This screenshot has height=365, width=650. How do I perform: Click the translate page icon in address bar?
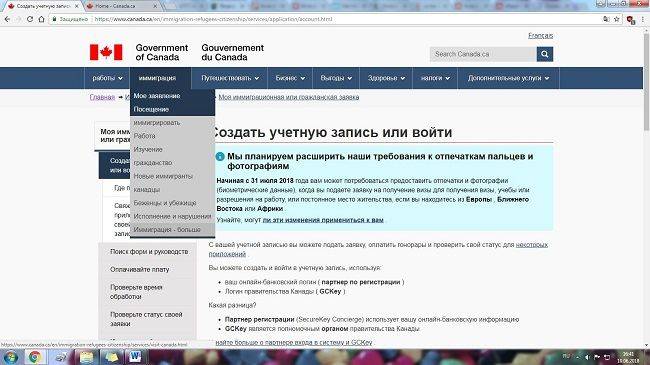[x=606, y=19]
